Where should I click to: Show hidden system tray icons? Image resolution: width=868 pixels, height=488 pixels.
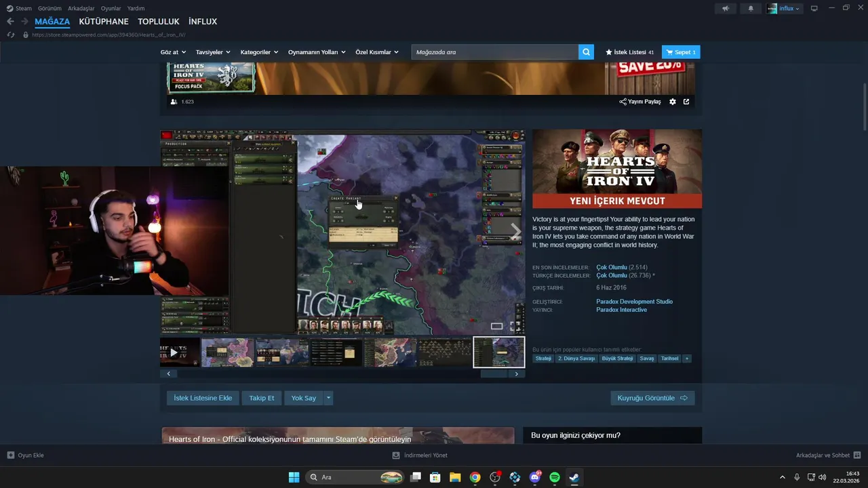pyautogui.click(x=783, y=477)
